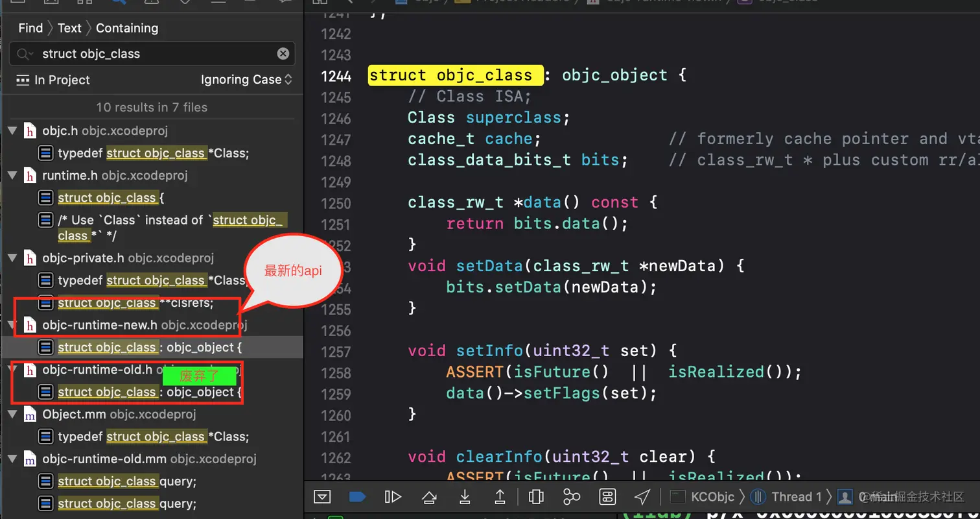This screenshot has height=519, width=980.
Task: Collapse the objc.h results group
Action: [12, 131]
